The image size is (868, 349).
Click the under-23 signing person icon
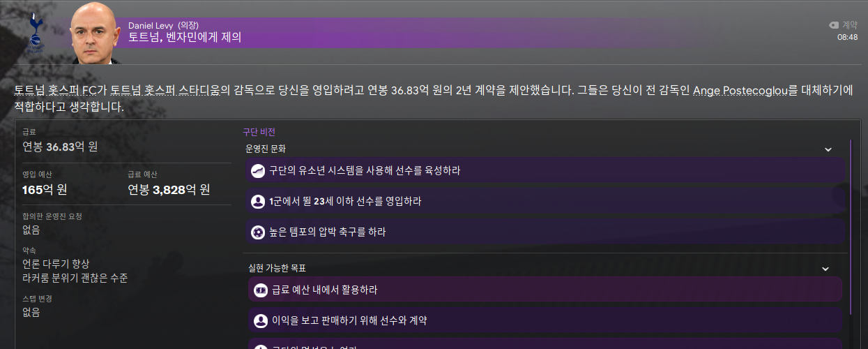tap(258, 201)
